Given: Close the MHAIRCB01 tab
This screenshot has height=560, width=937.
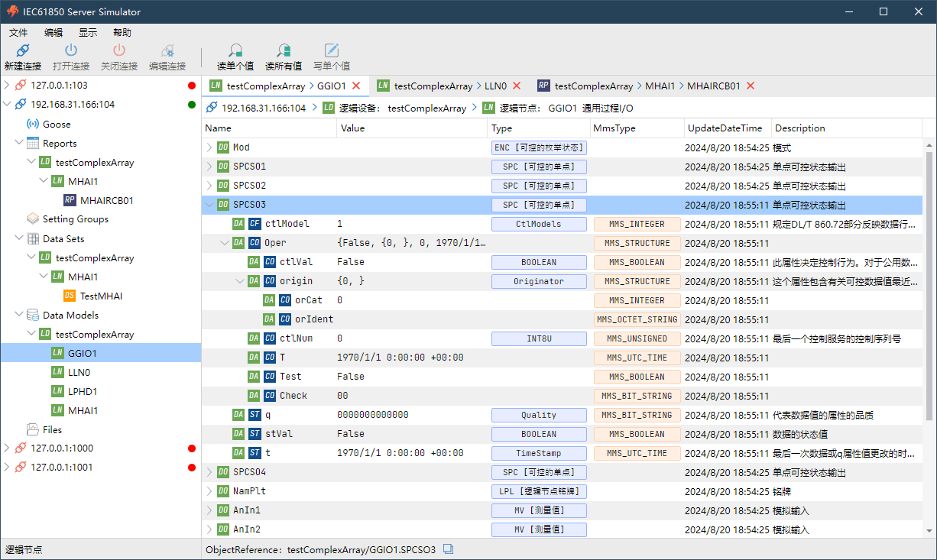Looking at the screenshot, I should [751, 86].
